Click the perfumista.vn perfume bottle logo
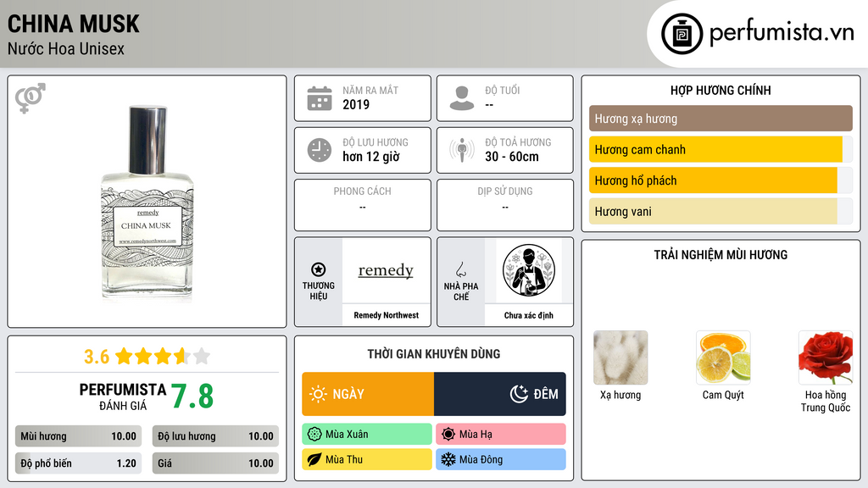The width and height of the screenshot is (868, 488). click(682, 34)
